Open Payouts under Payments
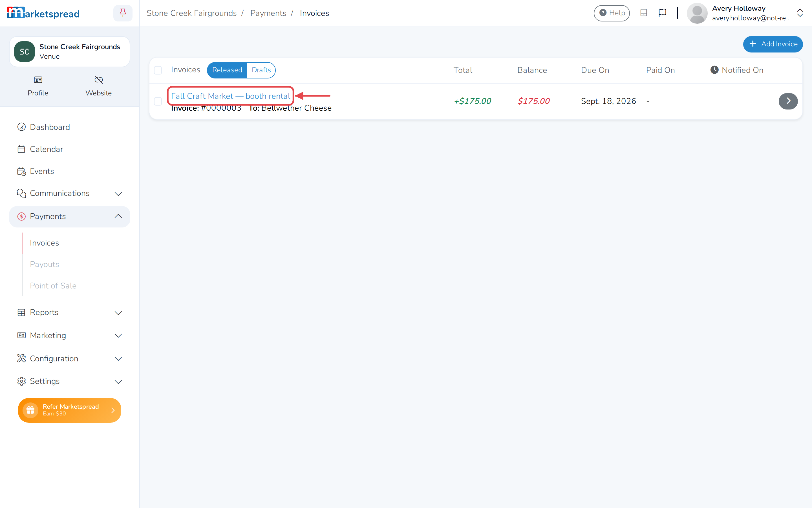812x508 pixels. pyautogui.click(x=44, y=264)
